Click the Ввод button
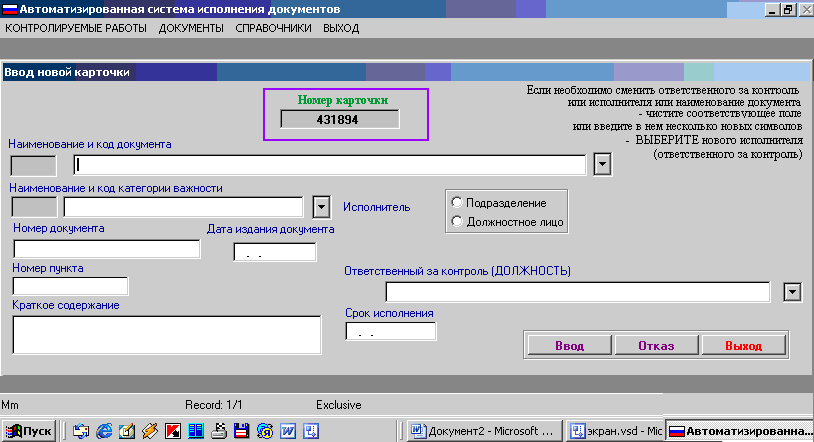 click(569, 345)
